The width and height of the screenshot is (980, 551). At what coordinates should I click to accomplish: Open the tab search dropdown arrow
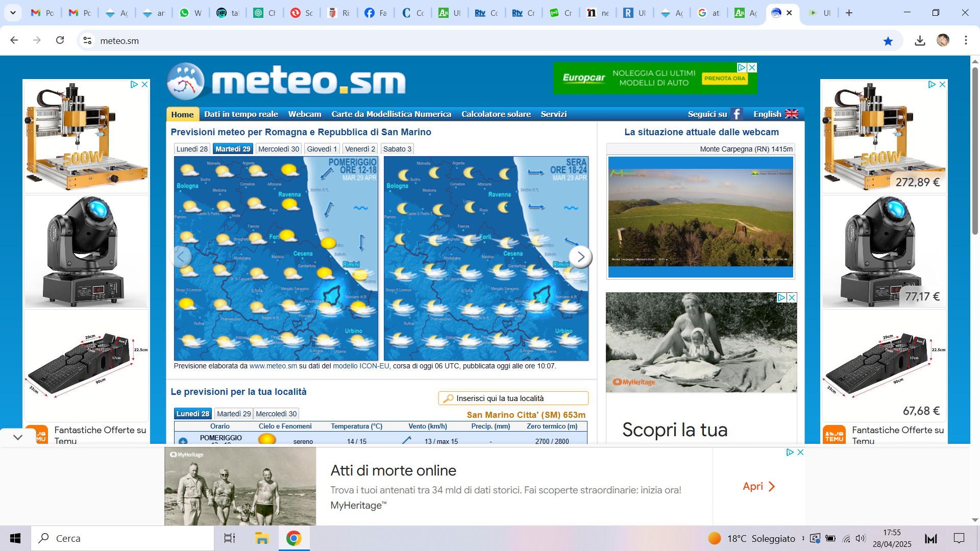13,13
